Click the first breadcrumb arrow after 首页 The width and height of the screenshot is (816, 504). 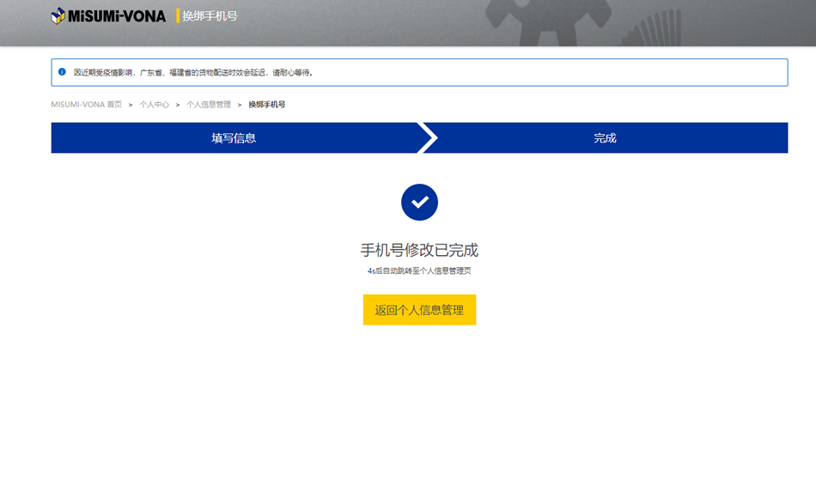pos(131,105)
